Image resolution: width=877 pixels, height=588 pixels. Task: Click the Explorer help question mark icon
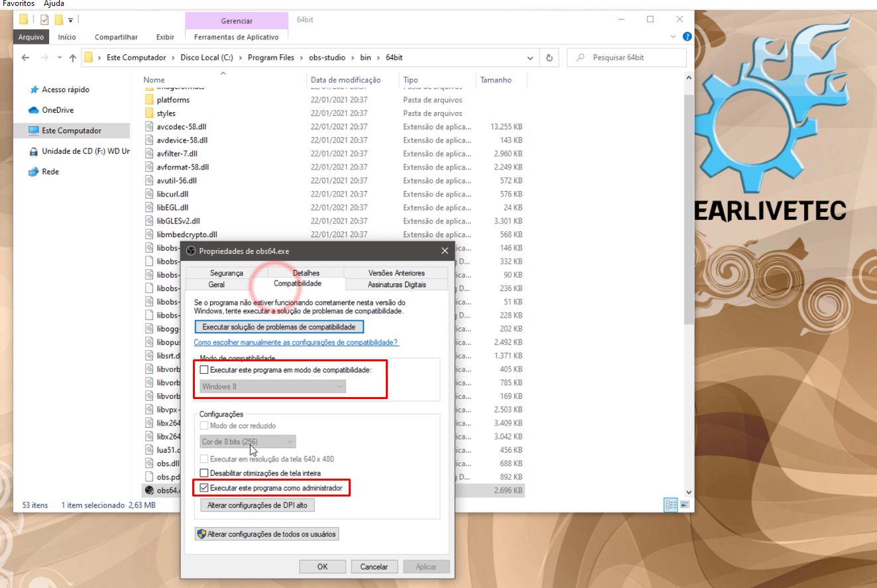687,37
